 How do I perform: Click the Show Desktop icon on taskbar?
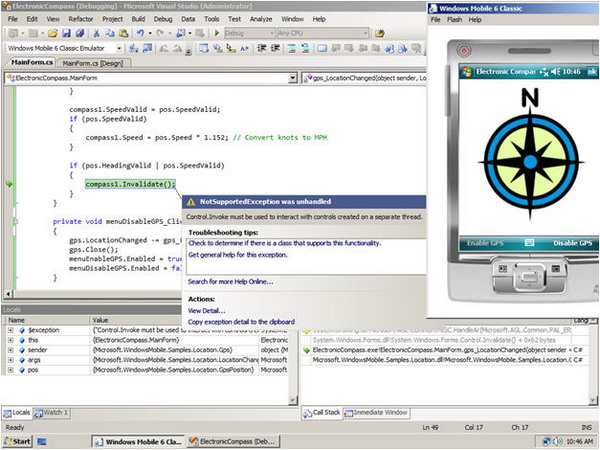[x=42, y=442]
